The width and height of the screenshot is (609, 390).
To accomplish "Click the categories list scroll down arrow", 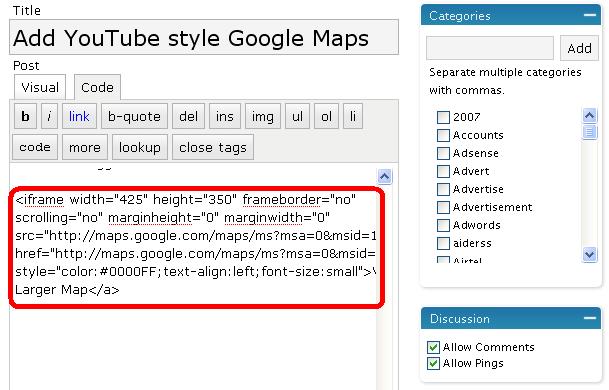I will (x=590, y=254).
